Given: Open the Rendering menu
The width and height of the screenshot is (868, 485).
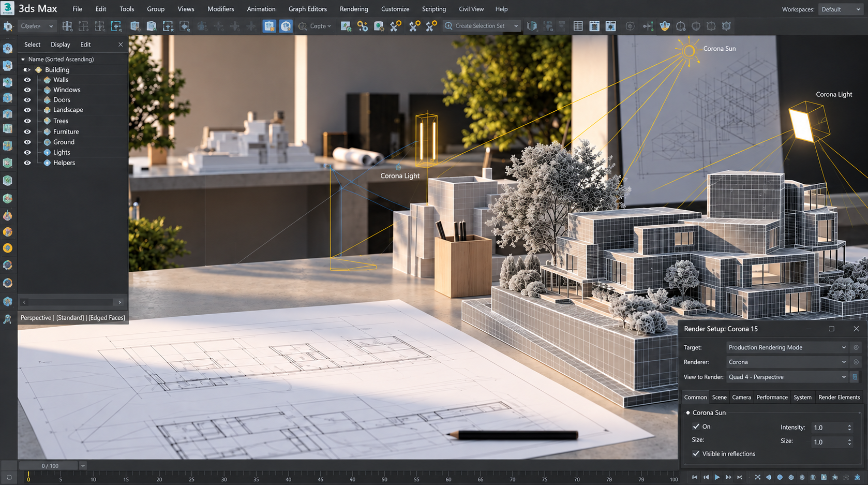Looking at the screenshot, I should tap(354, 9).
